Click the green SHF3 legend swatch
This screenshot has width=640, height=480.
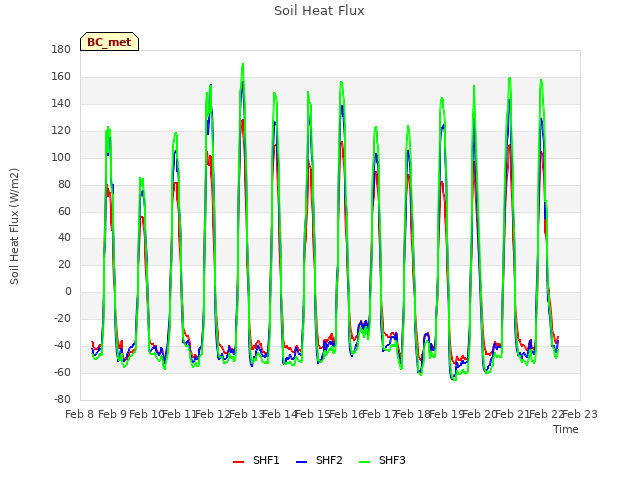[364, 462]
